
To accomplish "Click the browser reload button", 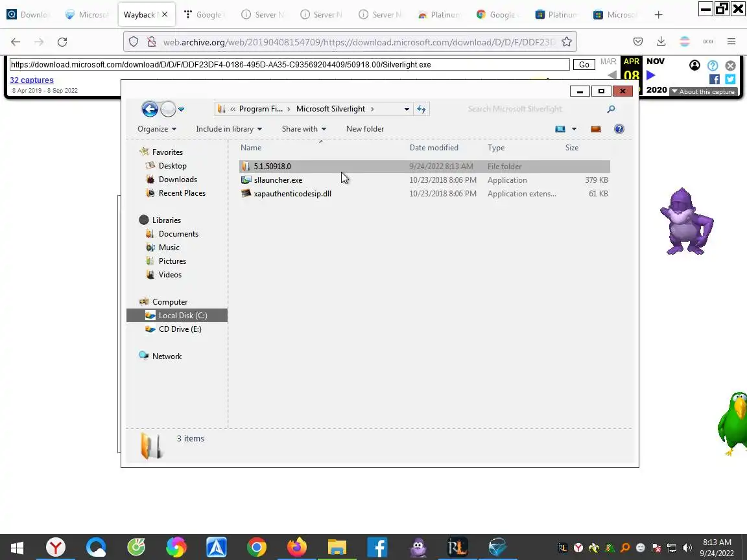I will (x=62, y=42).
